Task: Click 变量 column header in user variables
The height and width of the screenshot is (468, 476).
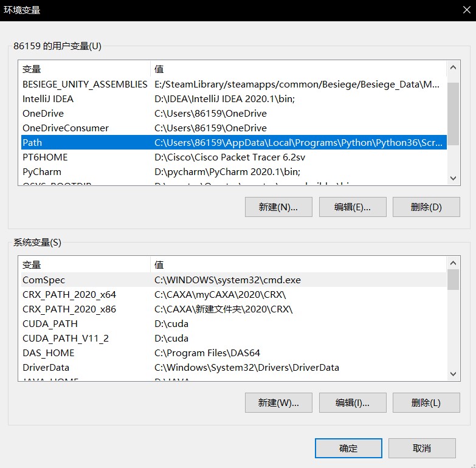Action: point(85,69)
